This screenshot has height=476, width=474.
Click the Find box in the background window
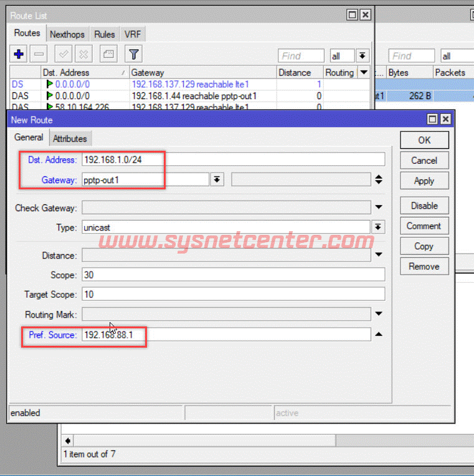tap(412, 56)
